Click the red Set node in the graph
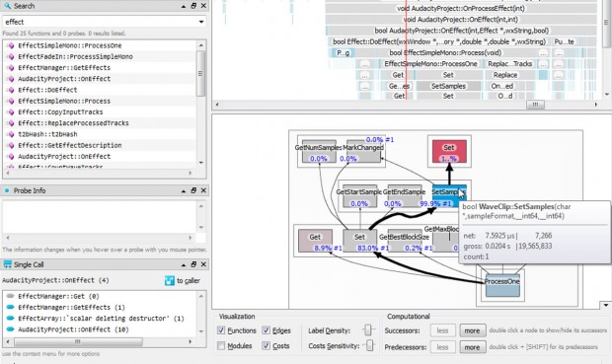 [x=449, y=151]
